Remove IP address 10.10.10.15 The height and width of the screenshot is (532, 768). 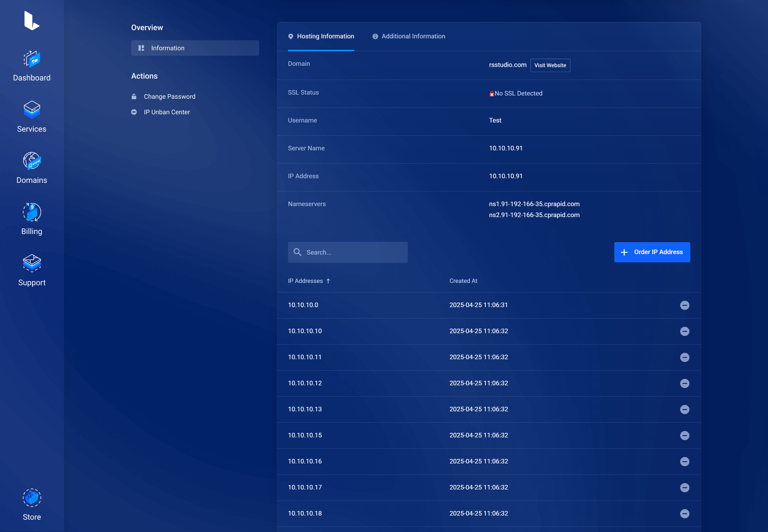click(x=685, y=436)
